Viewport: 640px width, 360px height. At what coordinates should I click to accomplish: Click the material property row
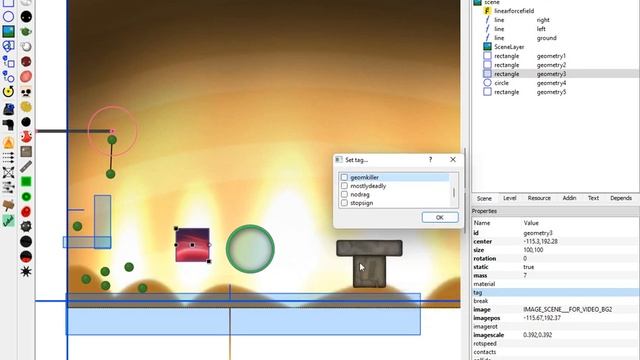coord(555,284)
